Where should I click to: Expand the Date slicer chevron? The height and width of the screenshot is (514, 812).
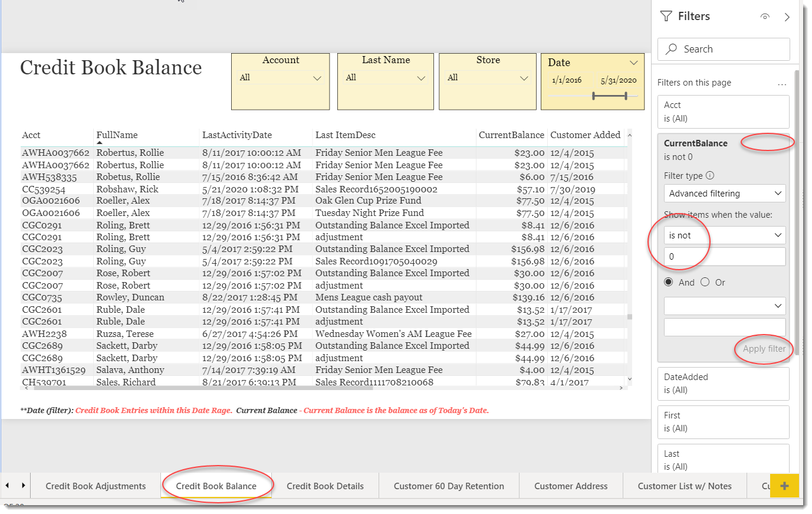(634, 63)
